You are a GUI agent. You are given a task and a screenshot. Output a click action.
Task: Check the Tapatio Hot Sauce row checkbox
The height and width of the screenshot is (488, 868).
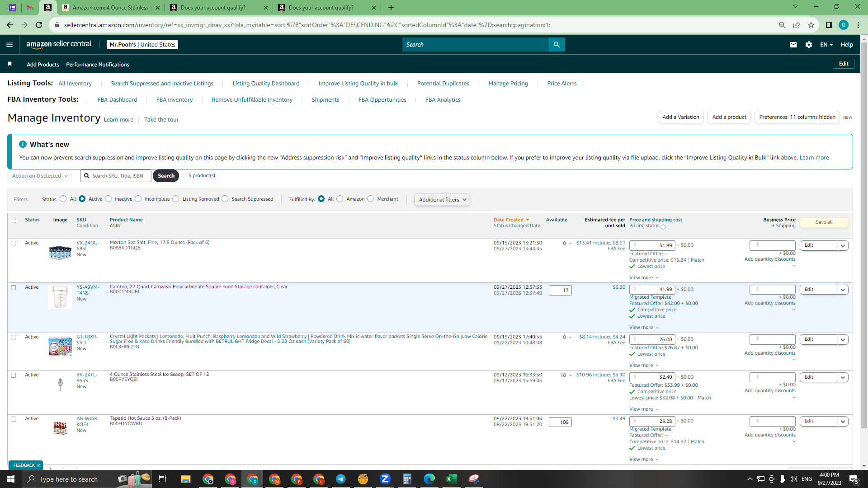coord(14,419)
